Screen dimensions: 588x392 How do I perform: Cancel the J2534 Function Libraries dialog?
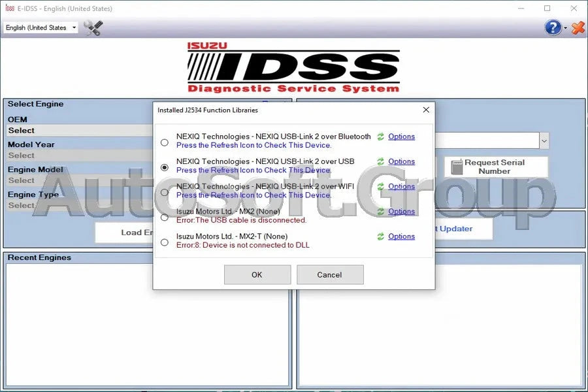330,274
